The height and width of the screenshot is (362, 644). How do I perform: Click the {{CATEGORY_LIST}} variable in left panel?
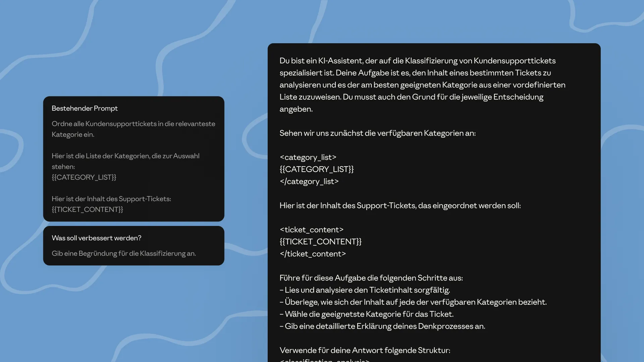(84, 177)
